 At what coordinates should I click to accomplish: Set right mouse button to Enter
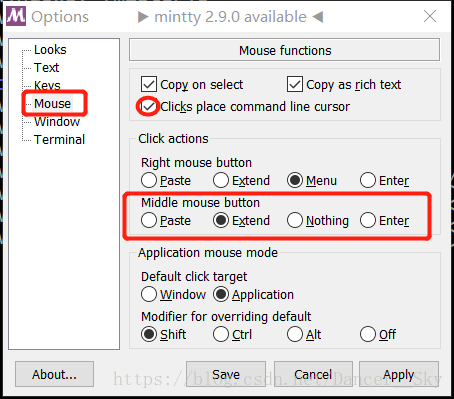pos(368,180)
